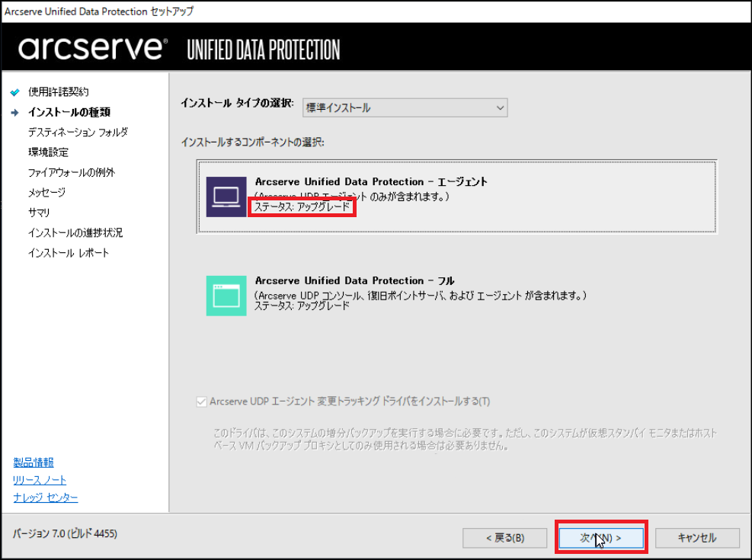Select the デスティネーション フォルダ step
This screenshot has width=752, height=560.
coord(78,132)
